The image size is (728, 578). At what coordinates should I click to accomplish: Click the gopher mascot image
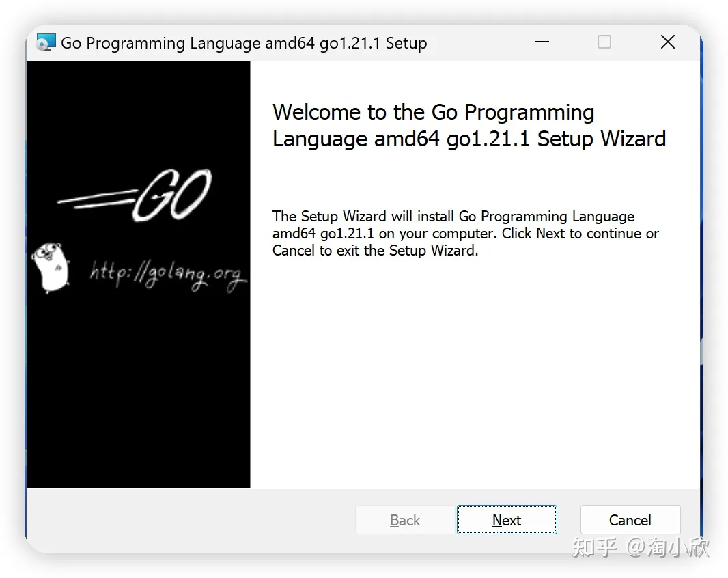pyautogui.click(x=51, y=267)
